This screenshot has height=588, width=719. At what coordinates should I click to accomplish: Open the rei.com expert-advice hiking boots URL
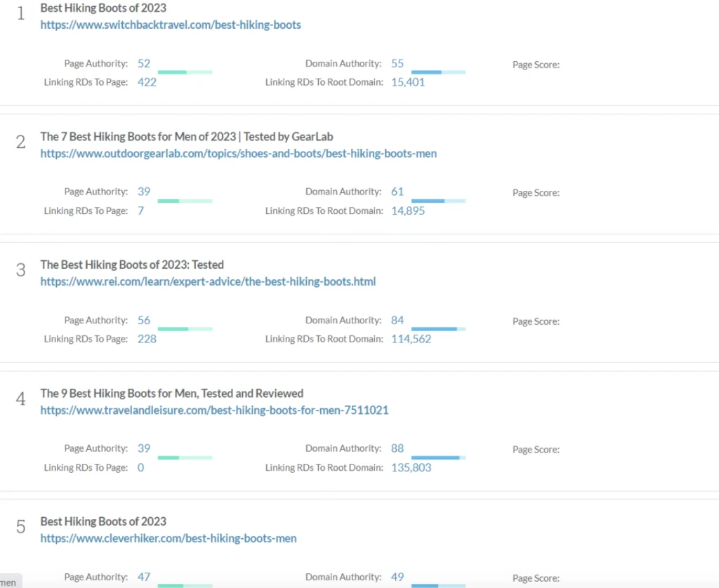208,282
